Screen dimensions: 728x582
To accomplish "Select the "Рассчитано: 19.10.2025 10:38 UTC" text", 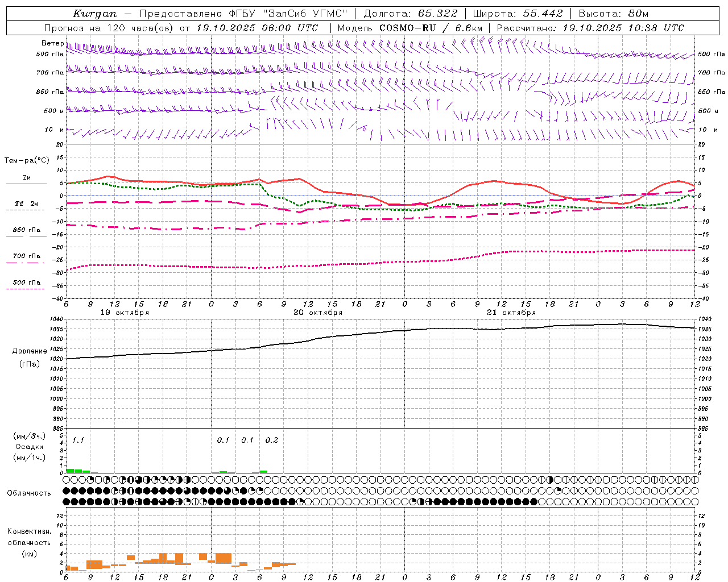I will [x=590, y=28].
